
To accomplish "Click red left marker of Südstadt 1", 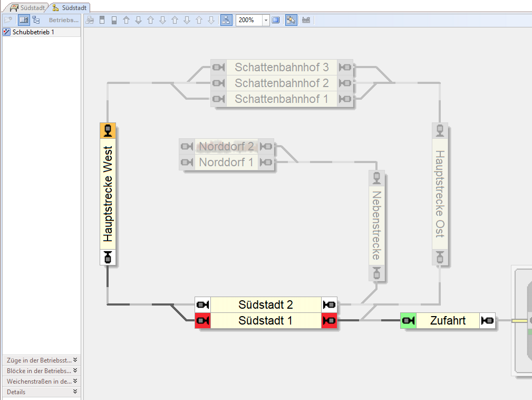I will pos(202,320).
